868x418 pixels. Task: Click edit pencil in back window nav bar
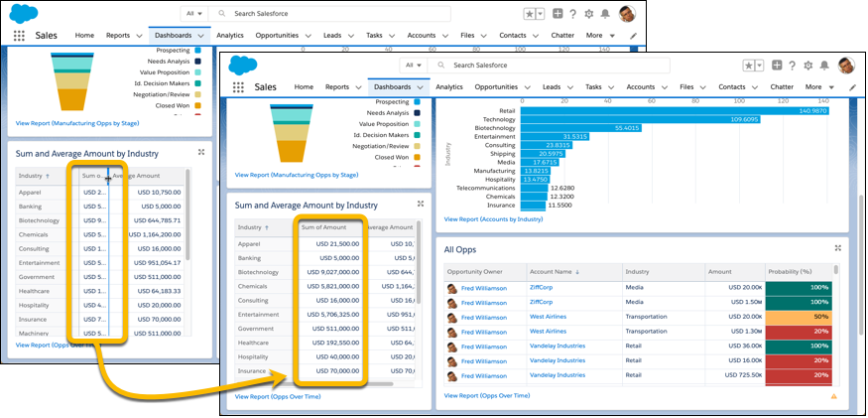pyautogui.click(x=633, y=36)
